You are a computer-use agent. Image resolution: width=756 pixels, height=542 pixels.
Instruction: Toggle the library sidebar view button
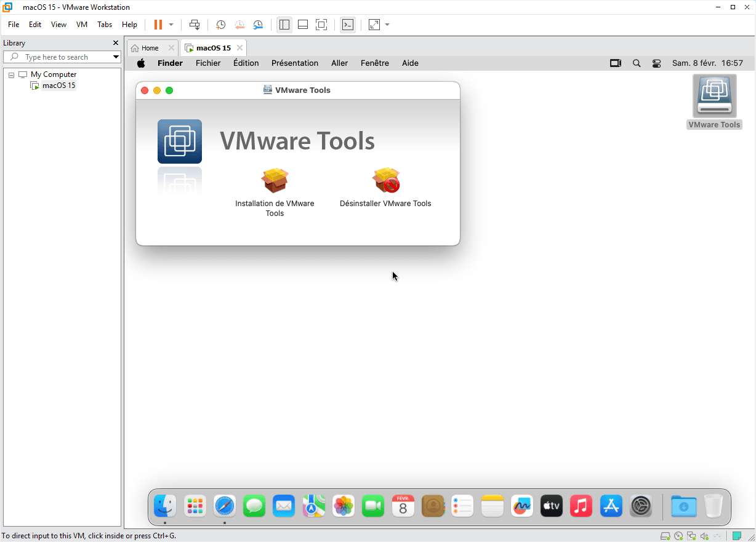tap(284, 25)
